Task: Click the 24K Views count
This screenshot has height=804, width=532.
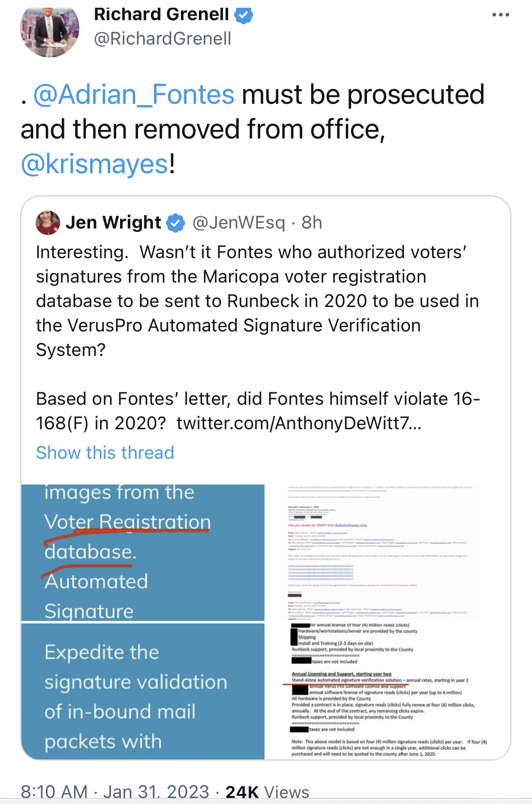Action: [267, 792]
